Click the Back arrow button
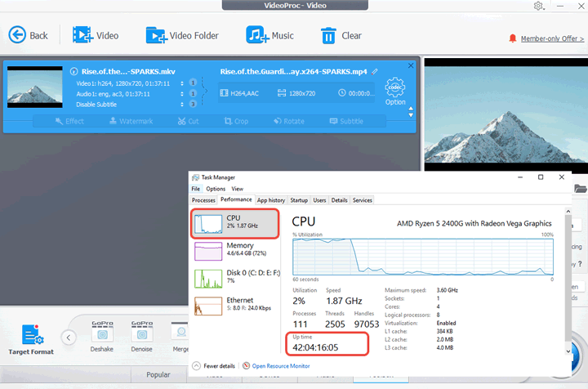Screen dimensions: 588x389 28,35
